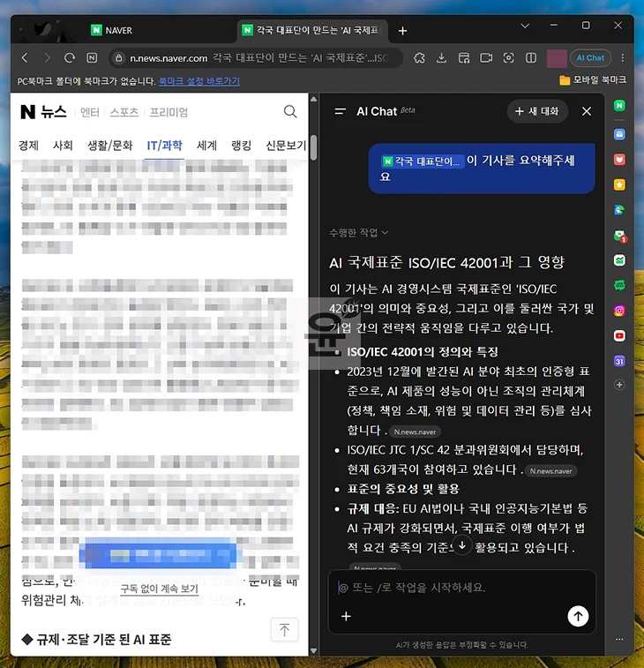The height and width of the screenshot is (668, 644).
Task: Click the attached article chip in the user message
Action: (422, 161)
